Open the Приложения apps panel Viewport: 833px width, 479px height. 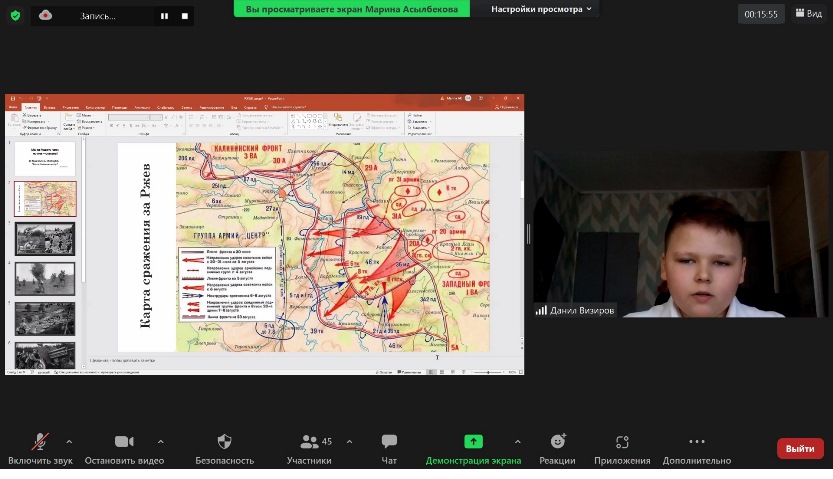pos(622,442)
